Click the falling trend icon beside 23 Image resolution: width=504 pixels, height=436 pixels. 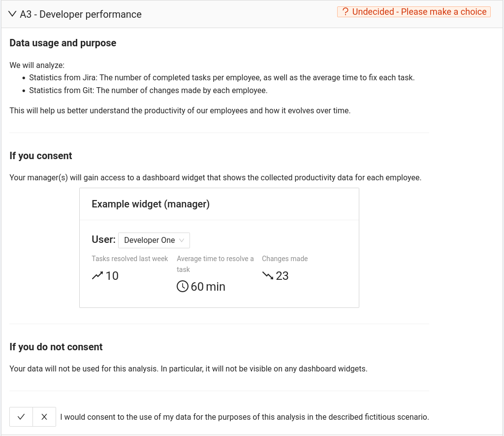pyautogui.click(x=268, y=276)
